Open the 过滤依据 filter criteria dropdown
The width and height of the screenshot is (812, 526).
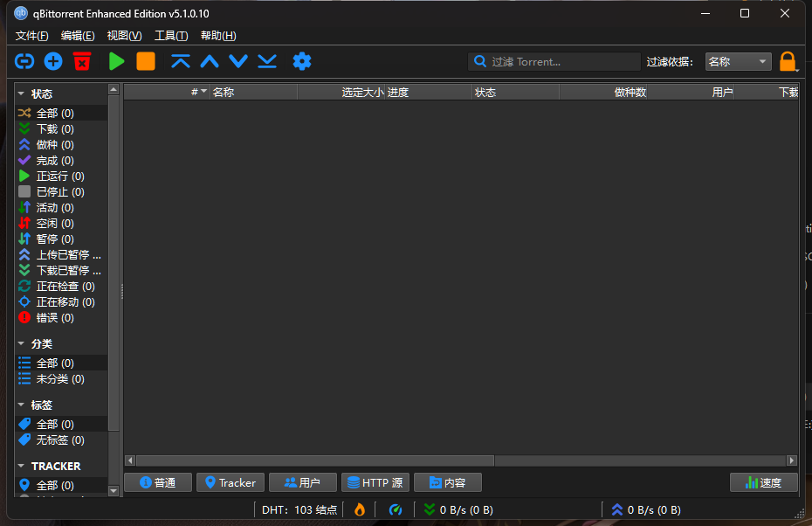point(738,61)
